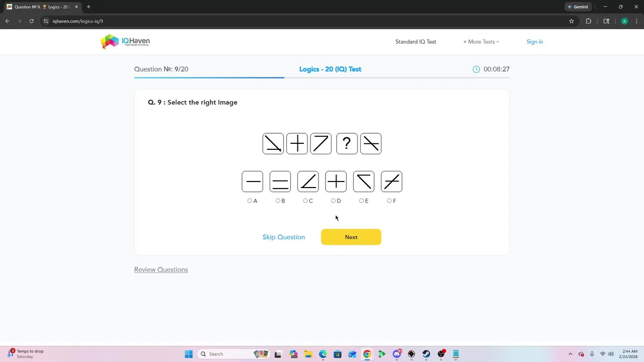Open Microsoft Store from taskbar
This screenshot has height=362, width=644.
point(338,354)
